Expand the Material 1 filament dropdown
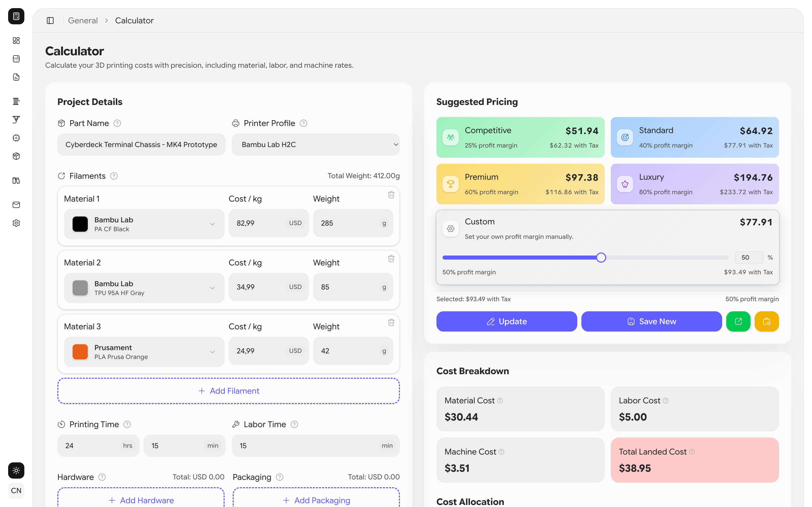The image size is (812, 507). pos(212,224)
